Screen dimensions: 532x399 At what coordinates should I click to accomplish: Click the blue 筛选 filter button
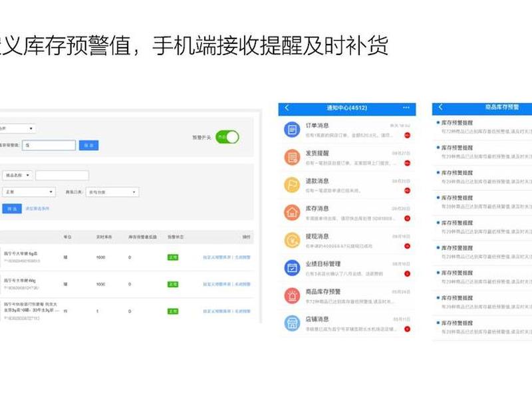(12, 209)
